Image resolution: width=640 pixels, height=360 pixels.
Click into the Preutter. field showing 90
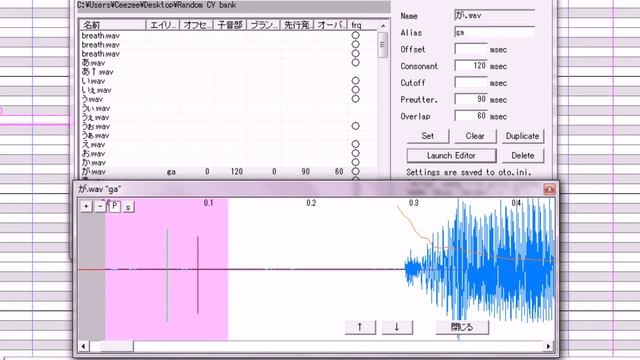tap(471, 99)
